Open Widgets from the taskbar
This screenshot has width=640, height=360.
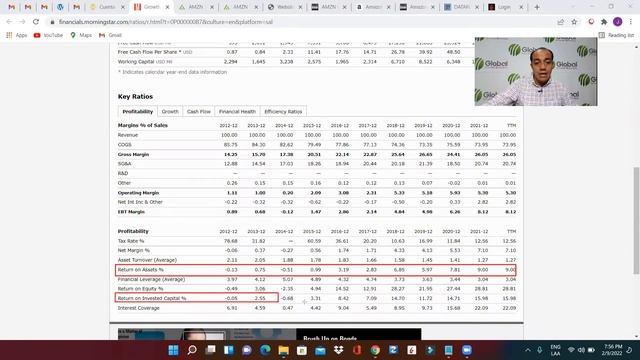(x=229, y=350)
